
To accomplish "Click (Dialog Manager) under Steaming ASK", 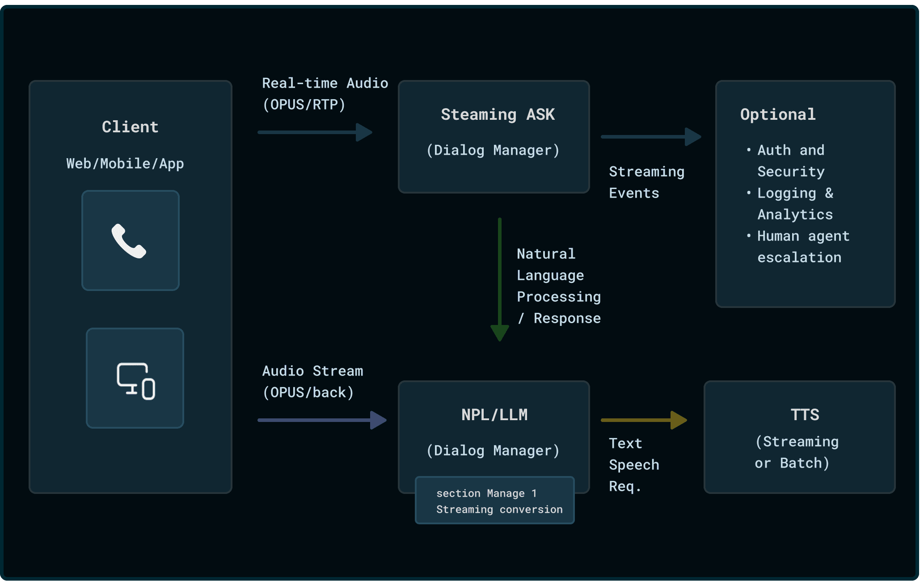I will tap(493, 150).
